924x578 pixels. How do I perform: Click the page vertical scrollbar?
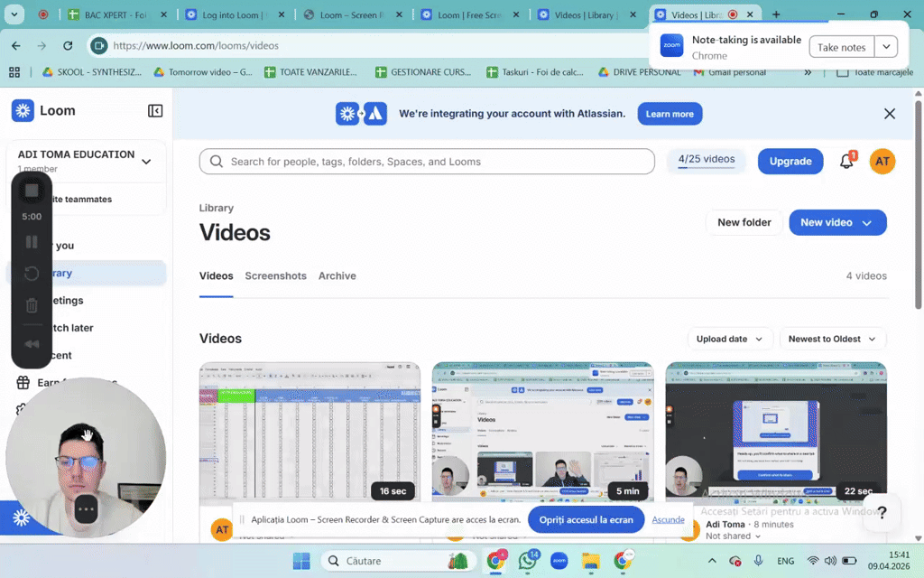tap(918, 205)
